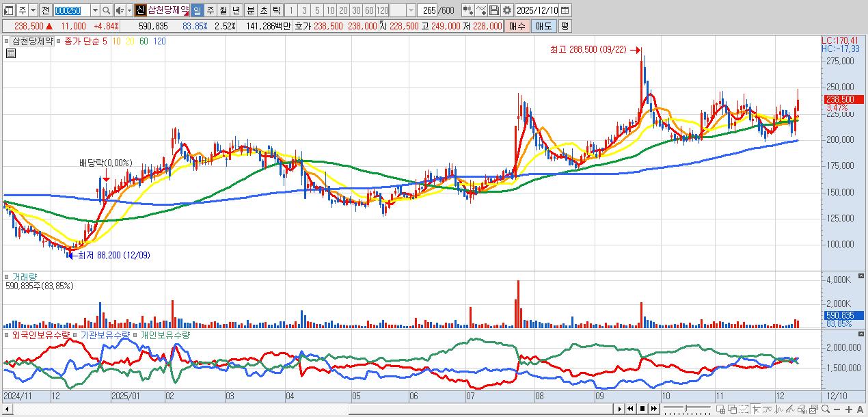868x417 pixels.
Task: Click the crosshair cursor chart icon at bottom
Action: point(756,409)
